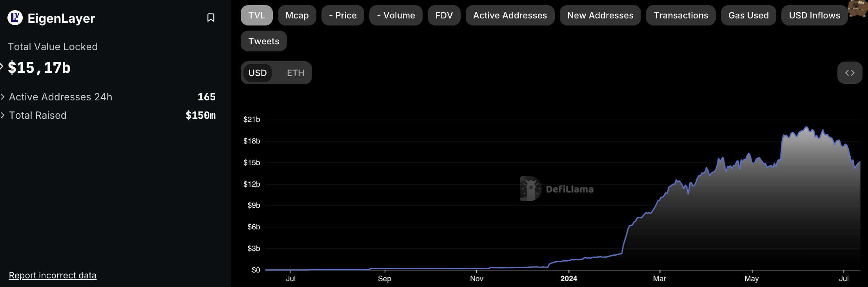Image resolution: width=868 pixels, height=287 pixels.
Task: Bookmark the EigenLayer protocol
Action: coord(211,18)
